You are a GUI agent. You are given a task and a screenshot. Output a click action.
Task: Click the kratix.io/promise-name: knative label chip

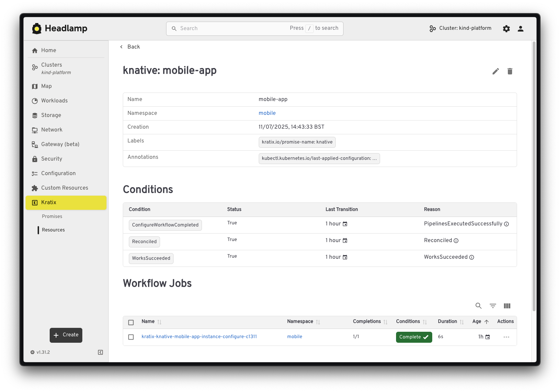pyautogui.click(x=297, y=142)
